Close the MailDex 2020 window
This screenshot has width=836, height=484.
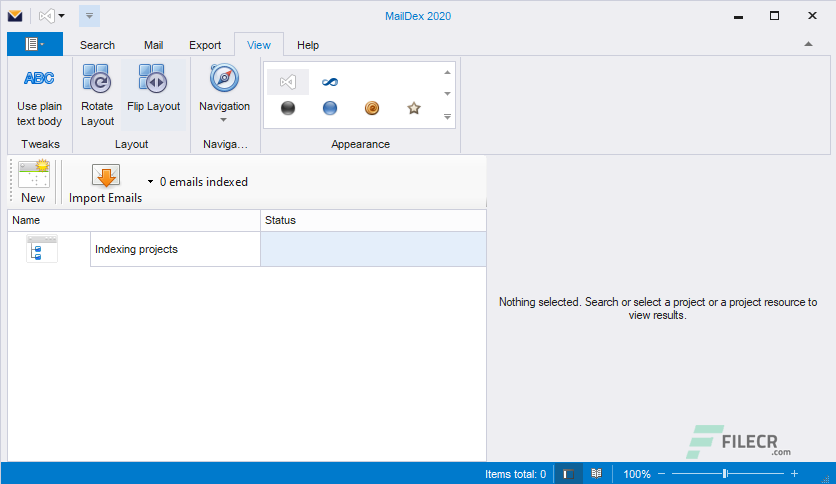812,16
